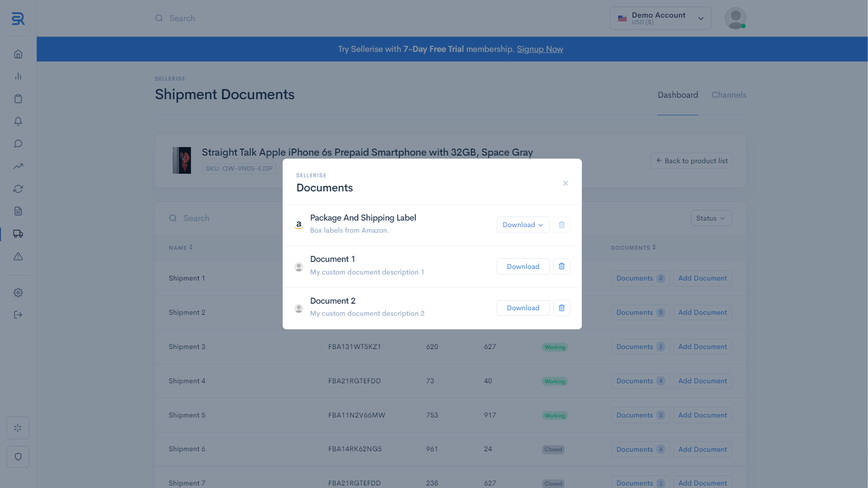The width and height of the screenshot is (868, 488).
Task: Download Document 2
Action: tap(523, 308)
